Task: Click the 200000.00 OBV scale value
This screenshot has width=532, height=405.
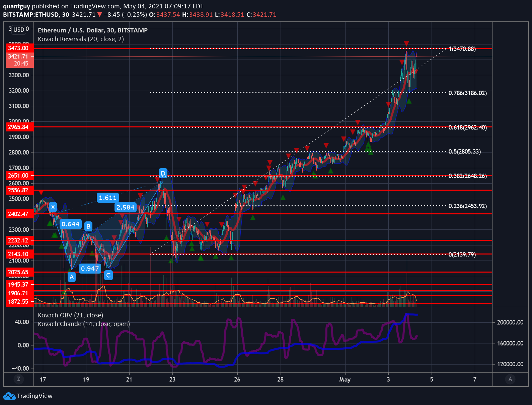Action: point(510,322)
